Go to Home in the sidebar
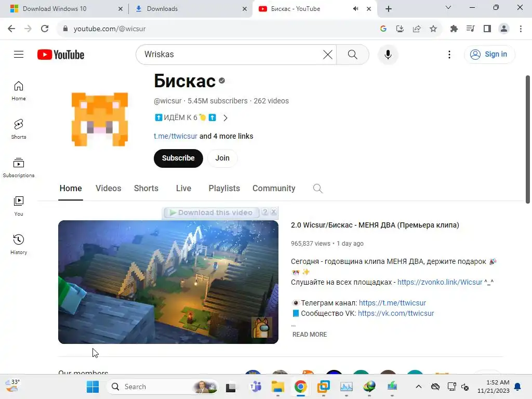 [x=19, y=91]
